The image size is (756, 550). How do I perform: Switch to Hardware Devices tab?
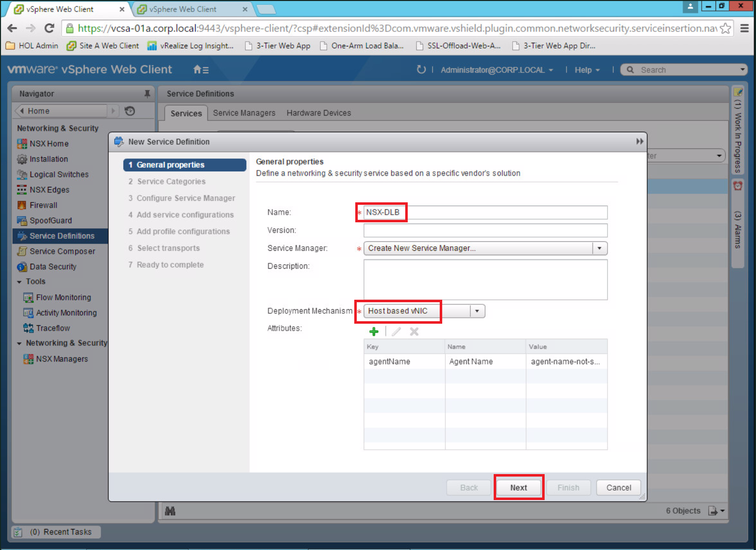coord(319,113)
